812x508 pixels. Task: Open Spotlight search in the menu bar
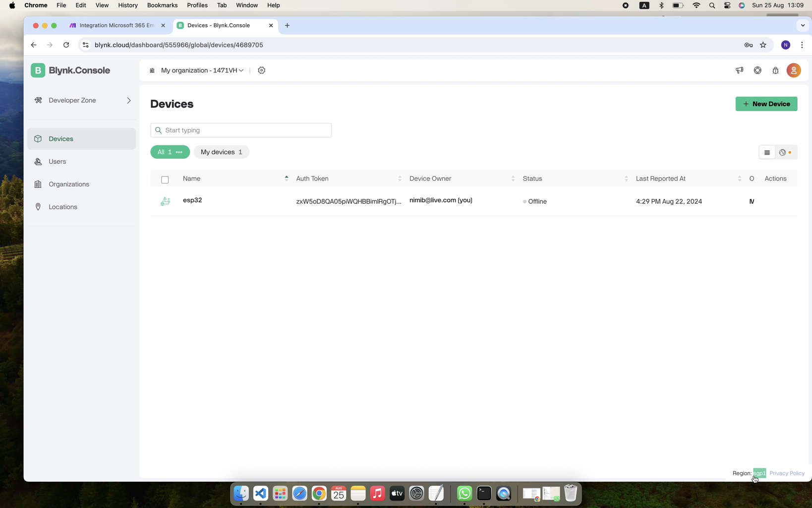[x=712, y=5]
